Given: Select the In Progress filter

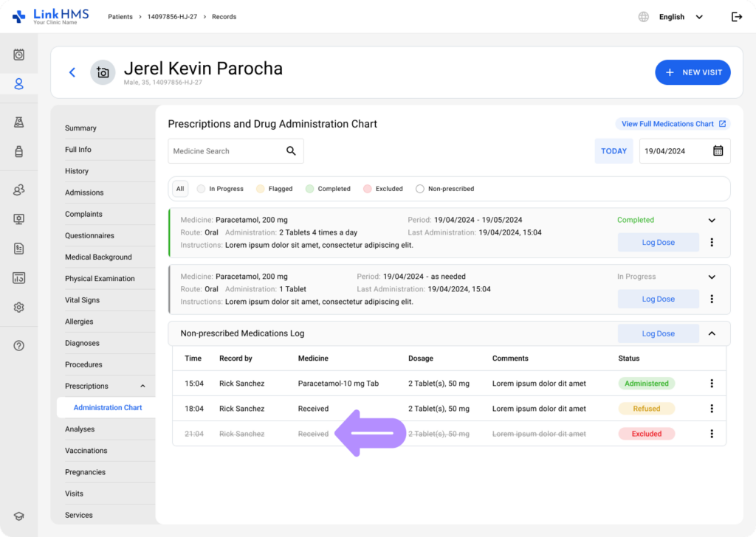Looking at the screenshot, I should click(219, 189).
